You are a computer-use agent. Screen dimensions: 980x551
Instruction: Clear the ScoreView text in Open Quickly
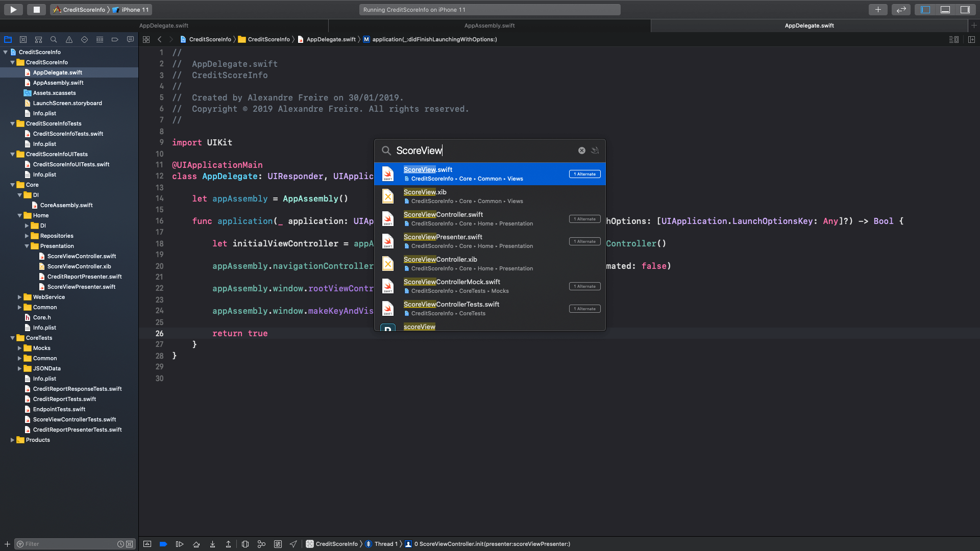pyautogui.click(x=581, y=150)
